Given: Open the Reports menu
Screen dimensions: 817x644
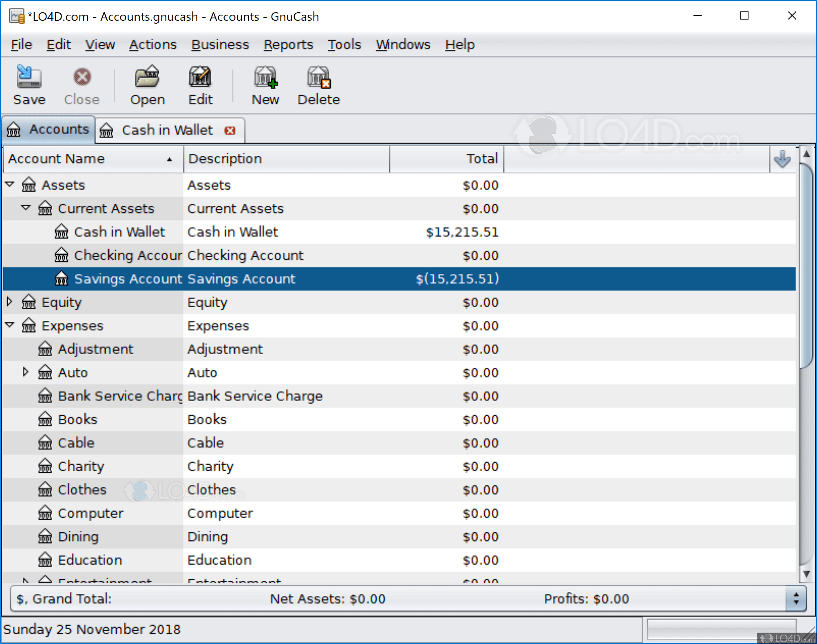Looking at the screenshot, I should 288,44.
